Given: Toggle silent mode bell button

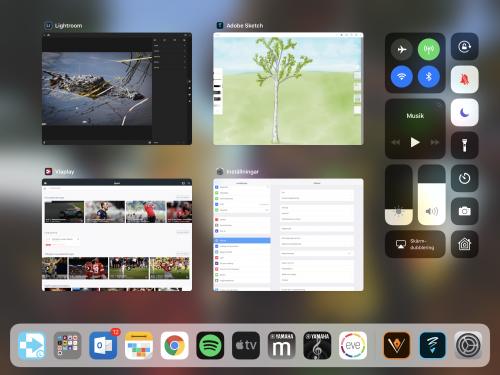Looking at the screenshot, I should pyautogui.click(x=465, y=79).
